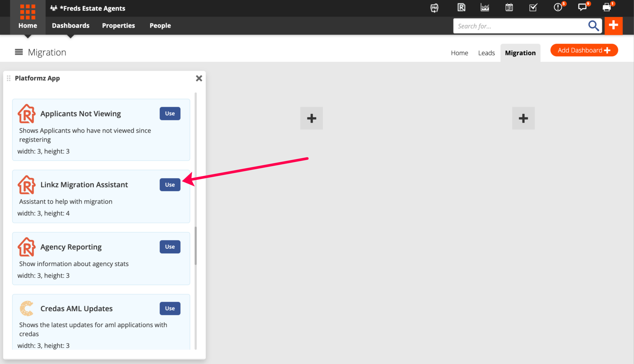This screenshot has width=634, height=364.
Task: Switch to the Leads dashboard tab
Action: [x=486, y=53]
